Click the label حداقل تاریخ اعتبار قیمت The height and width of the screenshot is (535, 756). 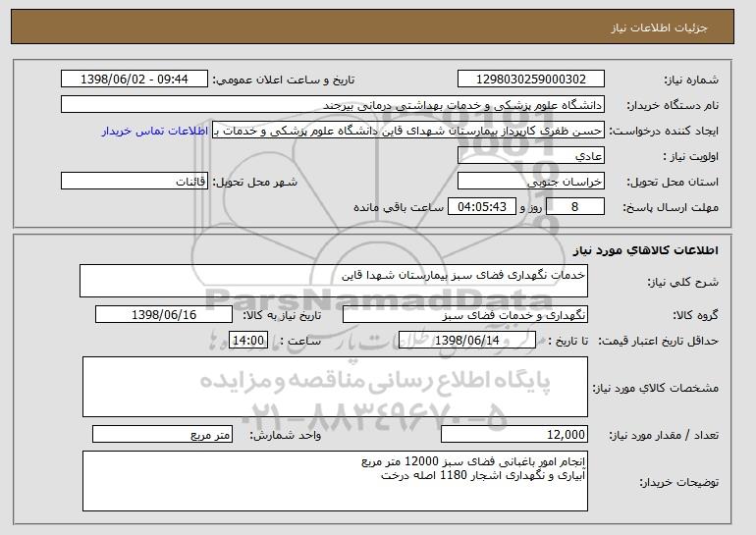tap(658, 341)
